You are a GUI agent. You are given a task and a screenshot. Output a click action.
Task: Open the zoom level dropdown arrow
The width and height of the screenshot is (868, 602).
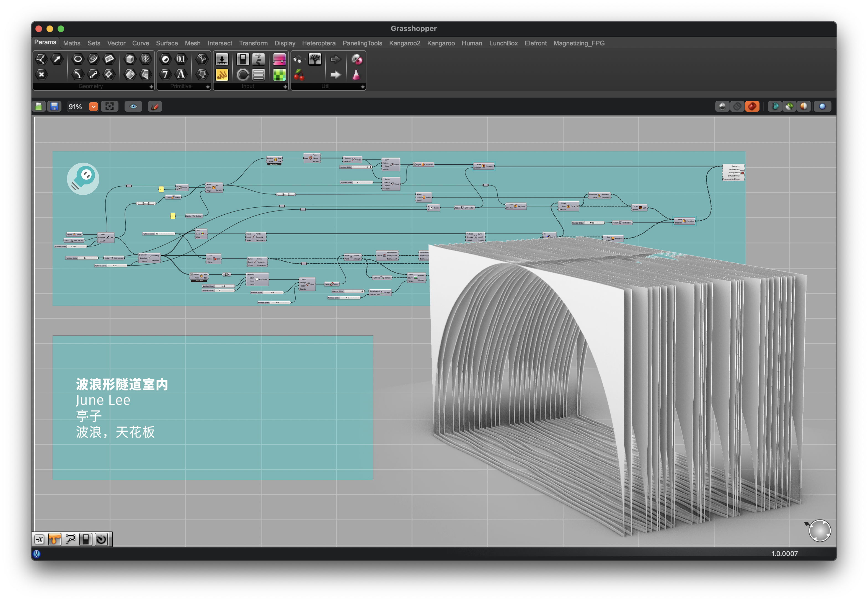(94, 107)
